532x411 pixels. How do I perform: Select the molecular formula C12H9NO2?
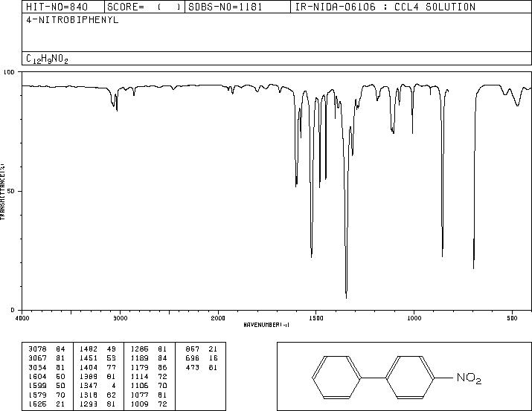(47, 59)
